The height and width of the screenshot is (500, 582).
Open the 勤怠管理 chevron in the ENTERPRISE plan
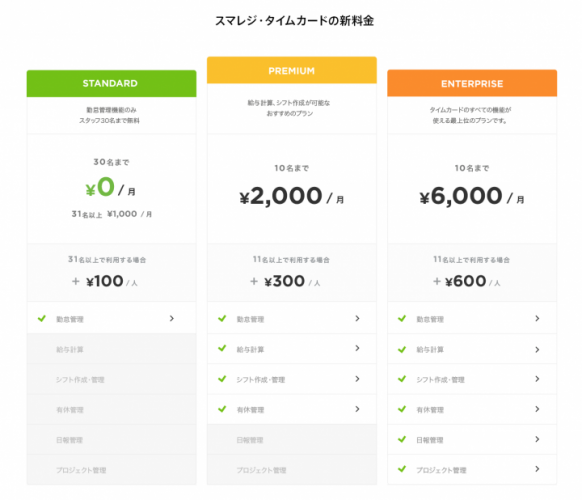537,318
